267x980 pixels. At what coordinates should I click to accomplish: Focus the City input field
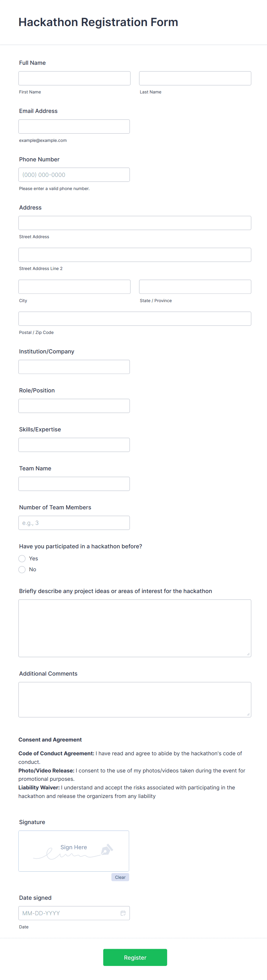[74, 286]
